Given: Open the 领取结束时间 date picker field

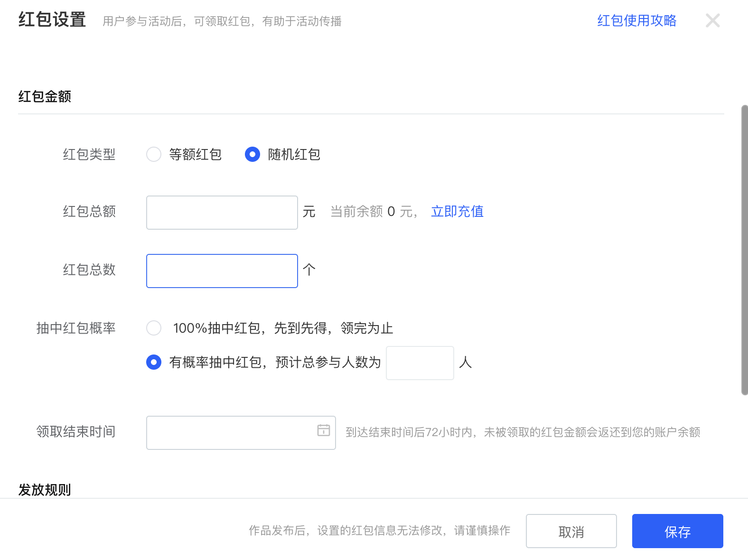Looking at the screenshot, I should [x=231, y=433].
